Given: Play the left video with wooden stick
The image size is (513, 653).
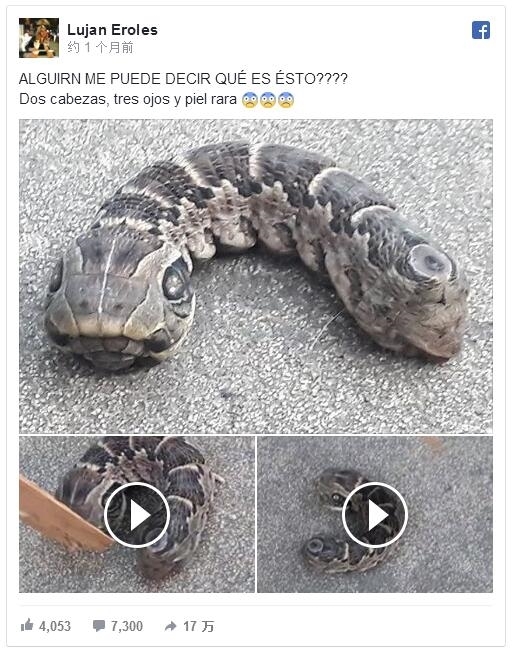Looking at the screenshot, I should (137, 515).
